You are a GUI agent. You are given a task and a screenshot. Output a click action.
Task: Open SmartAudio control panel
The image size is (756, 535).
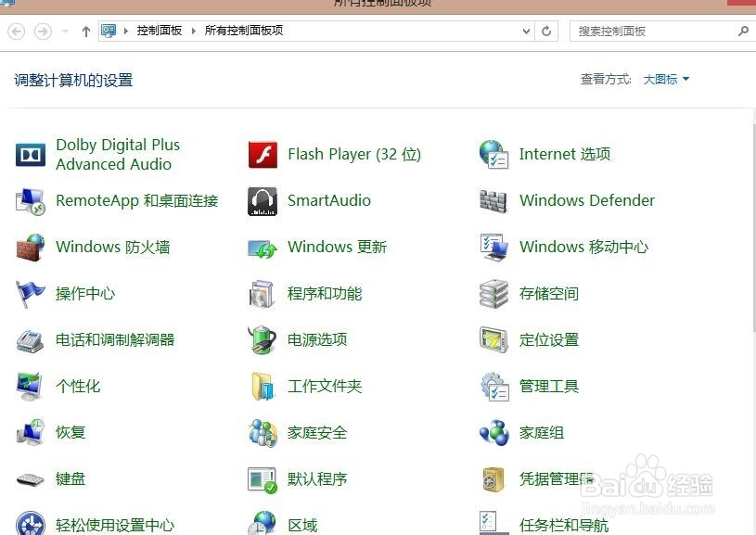click(x=328, y=200)
